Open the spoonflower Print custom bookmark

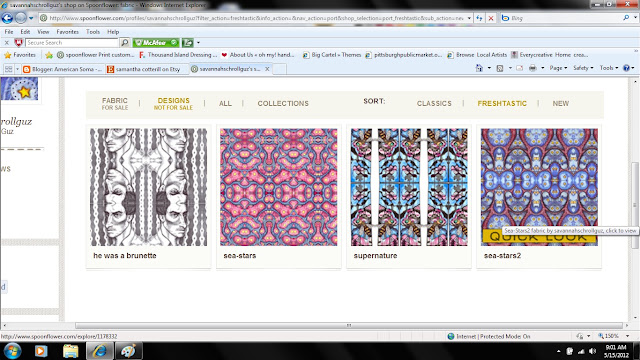click(95, 55)
